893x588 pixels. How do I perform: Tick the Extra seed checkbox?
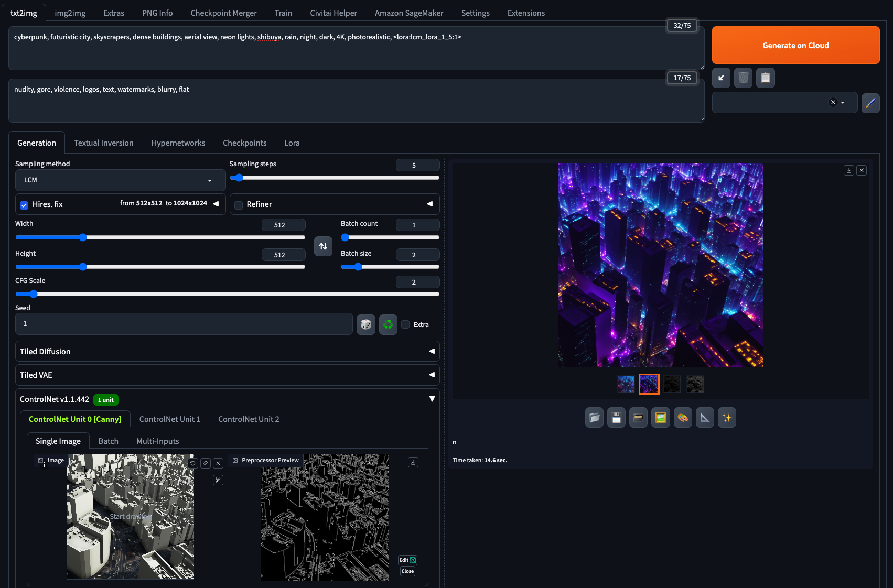pyautogui.click(x=405, y=324)
